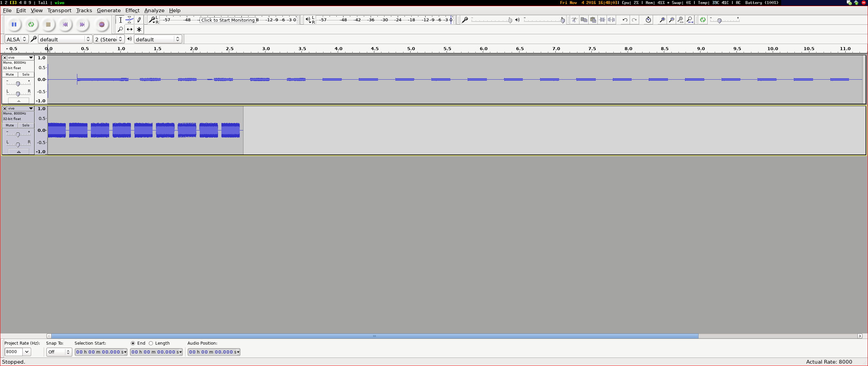Mute the second vivo track

10,125
